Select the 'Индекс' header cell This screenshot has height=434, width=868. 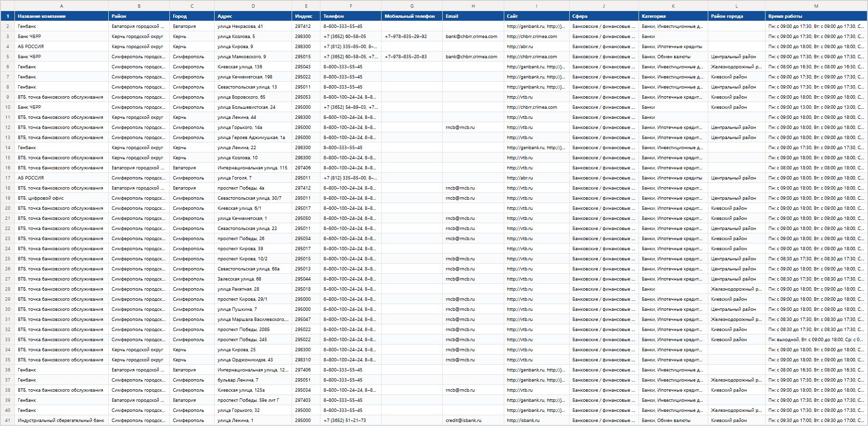(306, 16)
